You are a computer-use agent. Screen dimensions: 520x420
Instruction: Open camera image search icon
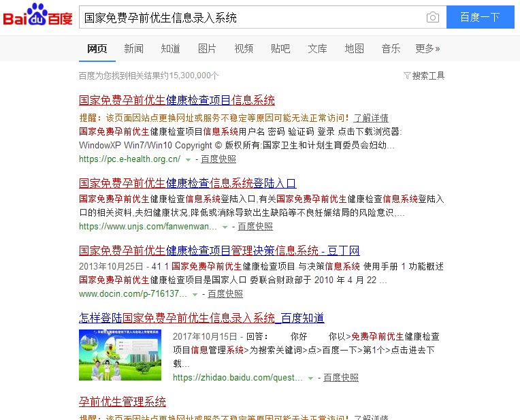(432, 17)
